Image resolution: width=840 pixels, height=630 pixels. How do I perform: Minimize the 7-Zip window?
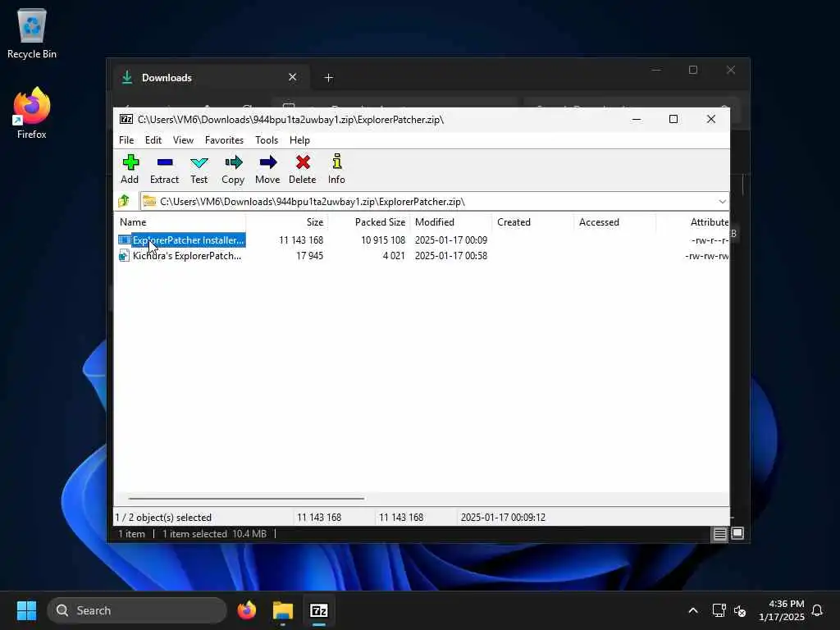(637, 120)
